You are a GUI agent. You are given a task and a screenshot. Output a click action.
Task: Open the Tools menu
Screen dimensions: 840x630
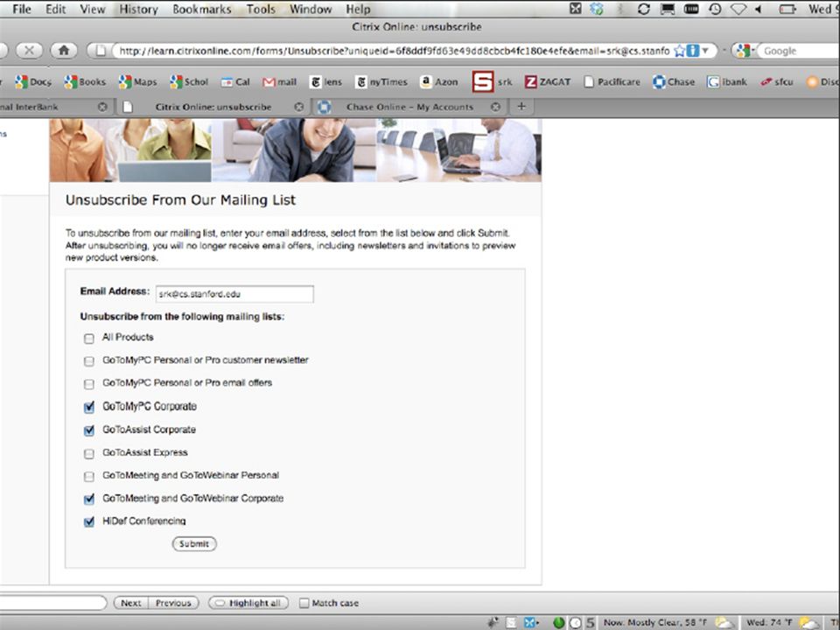point(261,9)
